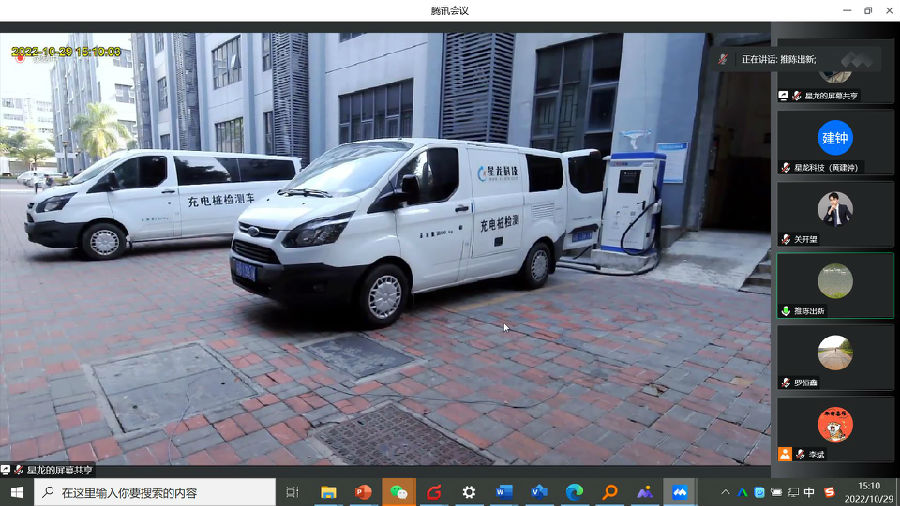Click the 正在讲话 speaking notification text
This screenshot has width=900, height=506.
click(x=779, y=59)
